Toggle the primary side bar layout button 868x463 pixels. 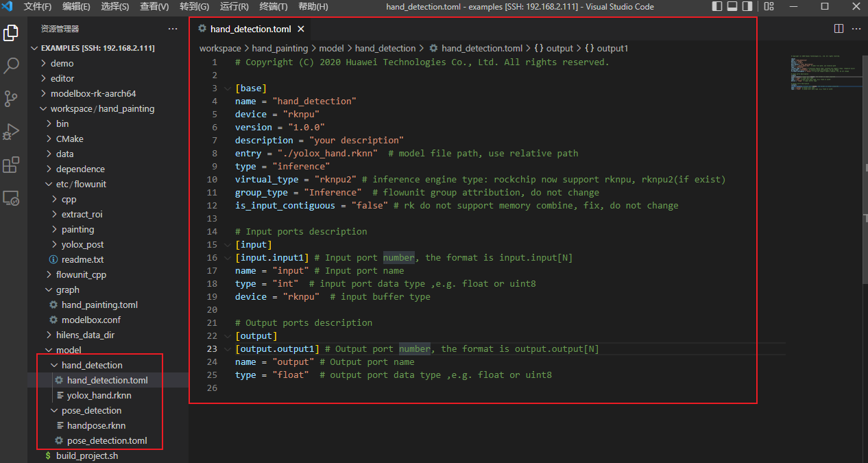[x=717, y=7]
